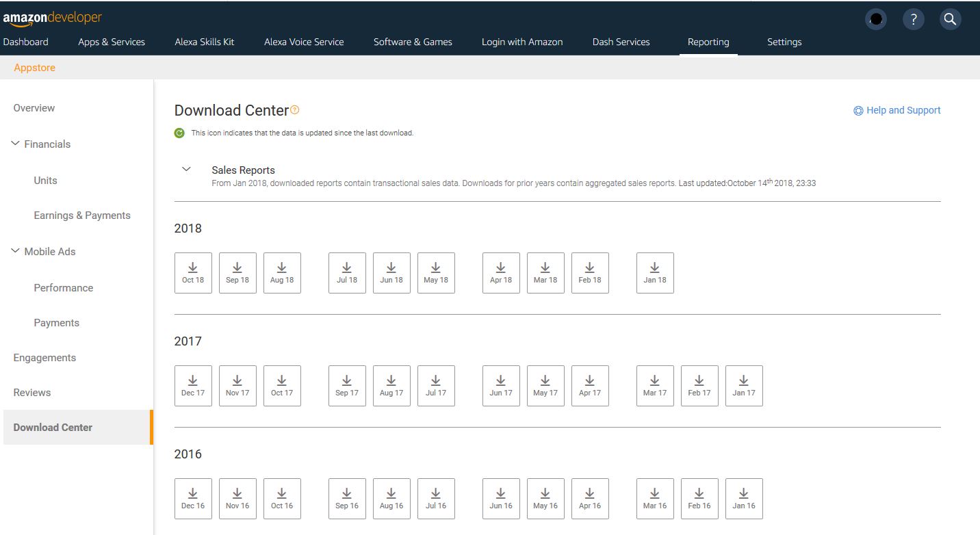Go to Software & Games tab
The image size is (980, 535).
(x=413, y=42)
